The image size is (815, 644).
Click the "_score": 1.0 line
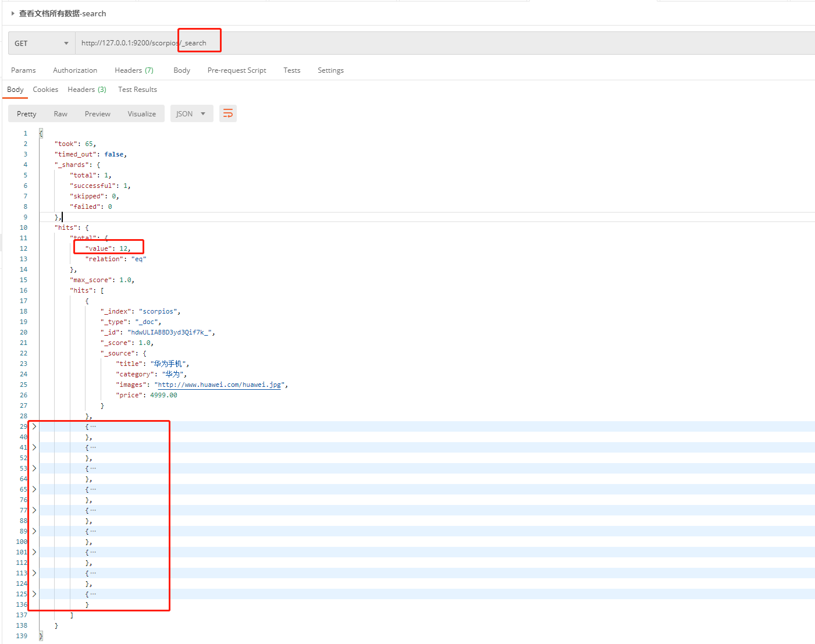pyautogui.click(x=127, y=343)
